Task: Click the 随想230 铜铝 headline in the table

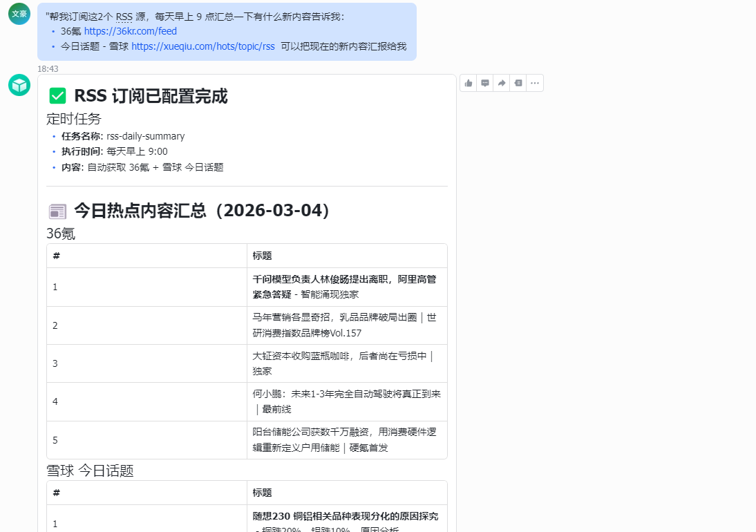Action: (x=346, y=517)
